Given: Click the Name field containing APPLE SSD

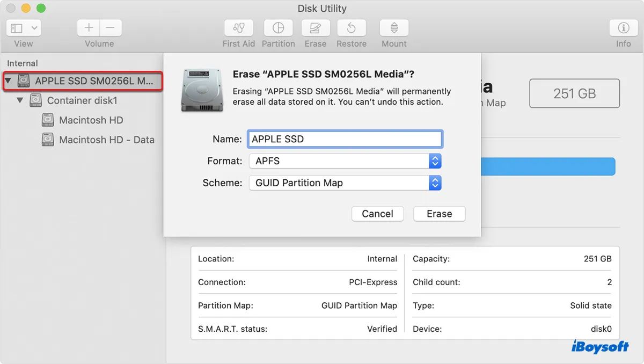Looking at the screenshot, I should coord(345,139).
